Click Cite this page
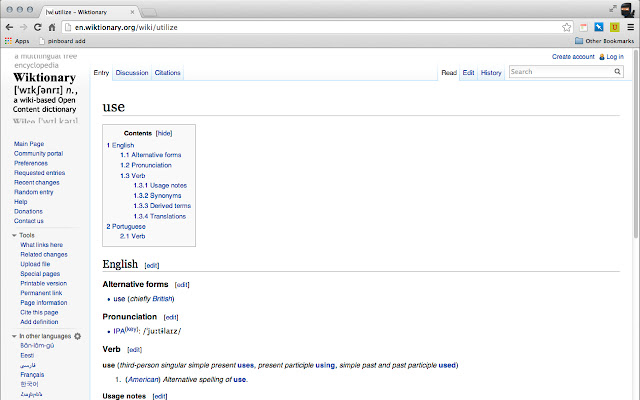Screen dimensions: 640x400 [39, 312]
